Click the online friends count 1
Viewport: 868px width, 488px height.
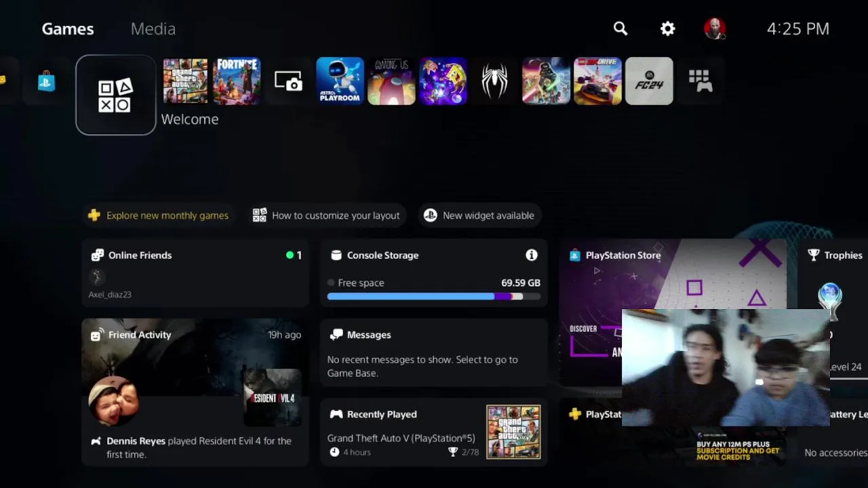299,255
